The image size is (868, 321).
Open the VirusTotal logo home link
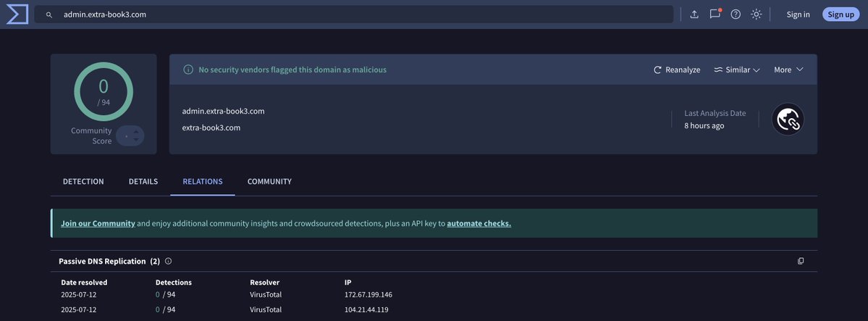click(17, 14)
